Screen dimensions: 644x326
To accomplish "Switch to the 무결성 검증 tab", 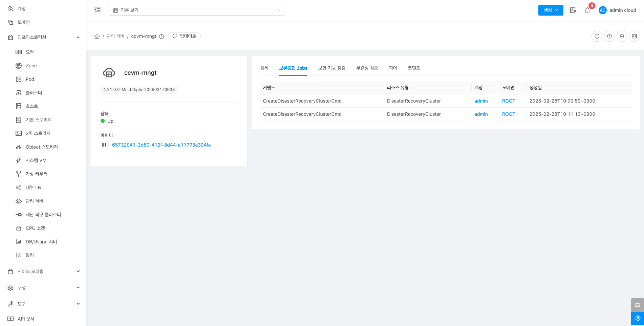I will tap(367, 68).
